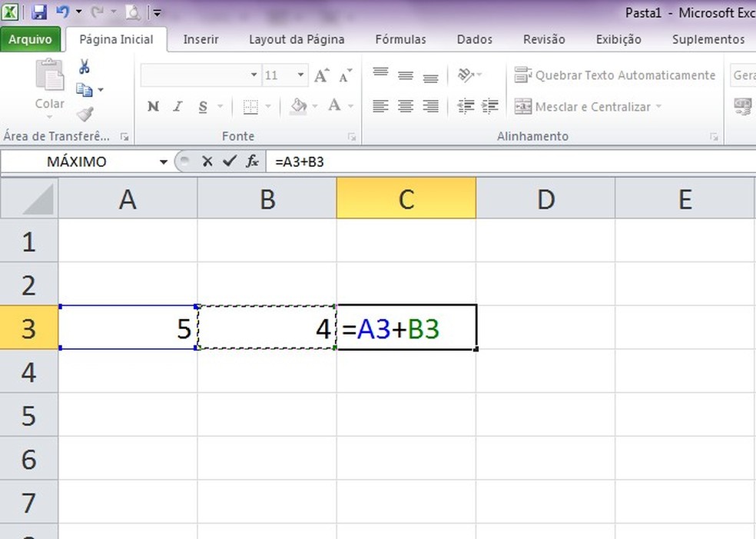This screenshot has height=539, width=756.
Task: Click formula bar showing =A3+B3
Action: pyautogui.click(x=511, y=161)
